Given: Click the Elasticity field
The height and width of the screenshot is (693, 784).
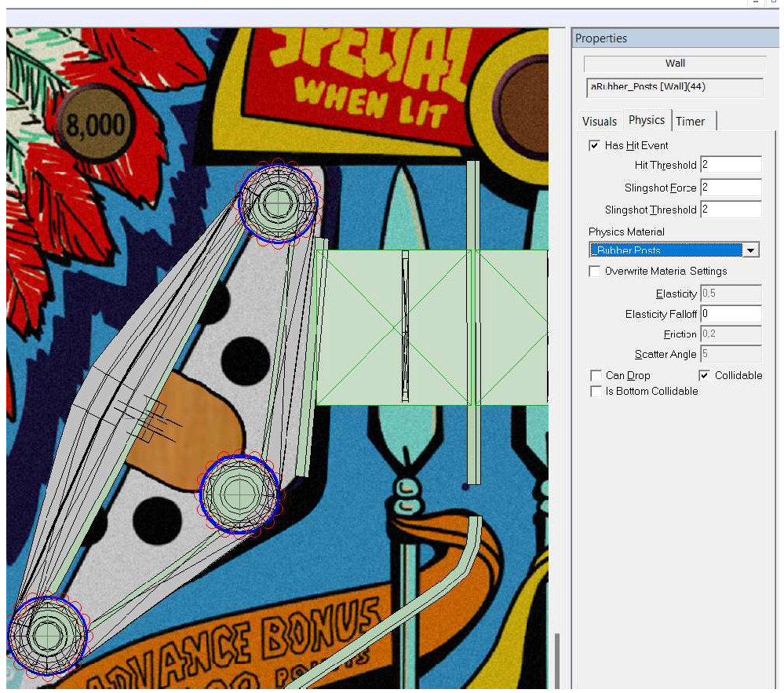Looking at the screenshot, I should 731,293.
